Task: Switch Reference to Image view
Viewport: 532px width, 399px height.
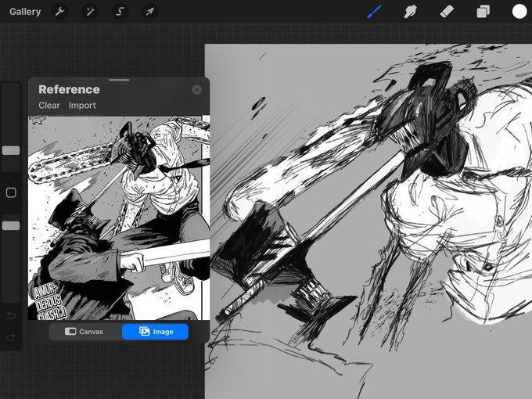Action: [x=155, y=332]
